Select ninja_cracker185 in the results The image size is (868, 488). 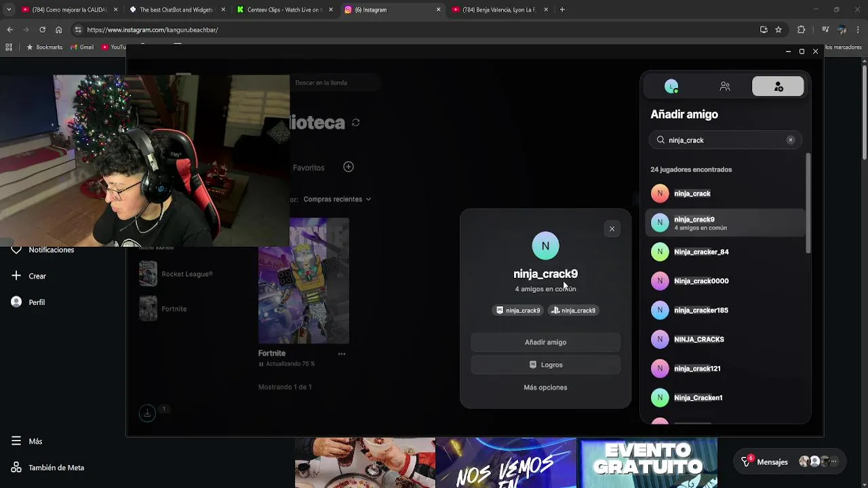[x=726, y=310]
